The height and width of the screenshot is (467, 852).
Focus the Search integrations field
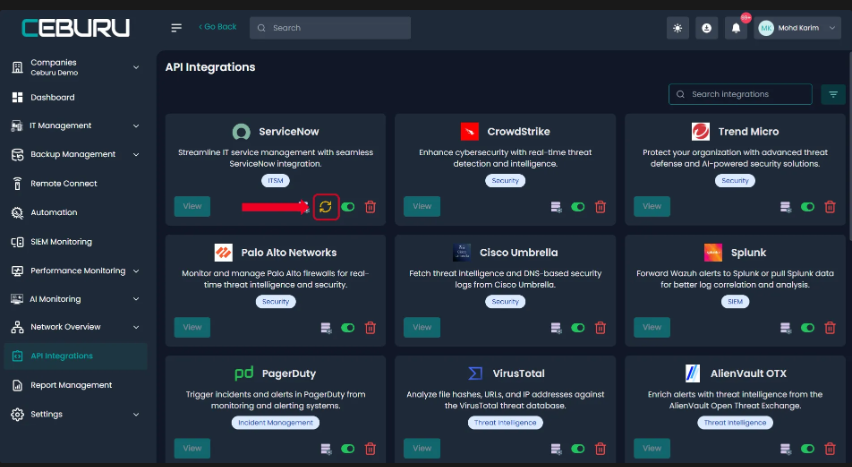coord(740,94)
